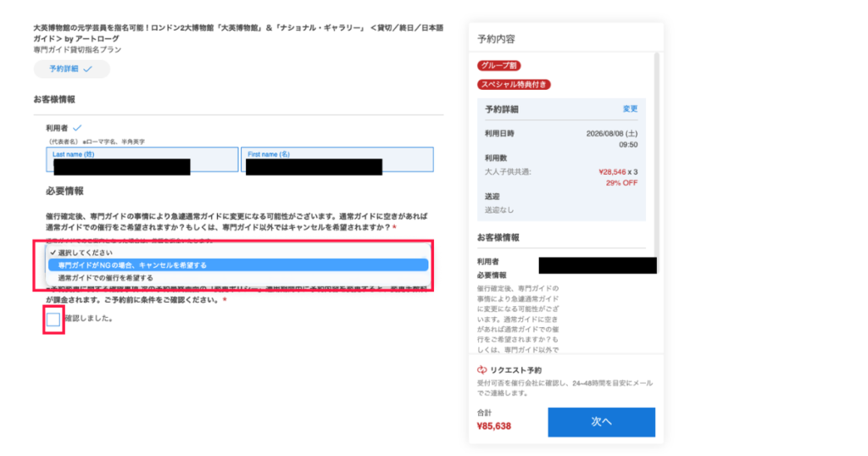Click the 合計 label

click(x=484, y=413)
